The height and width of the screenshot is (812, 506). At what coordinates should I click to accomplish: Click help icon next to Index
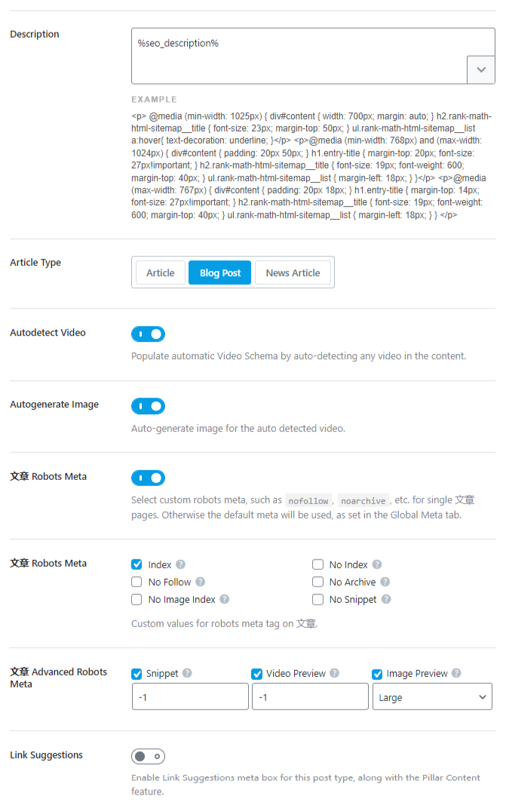tap(181, 564)
